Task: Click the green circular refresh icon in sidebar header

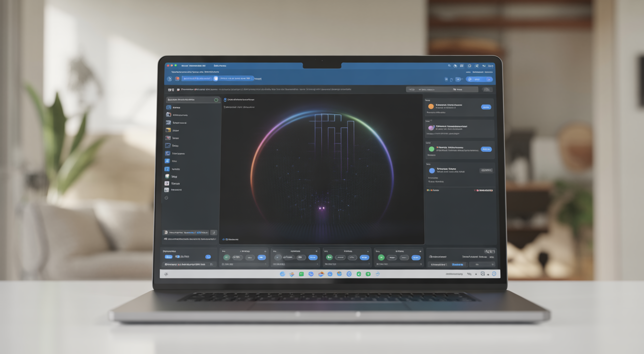Action: point(216,100)
